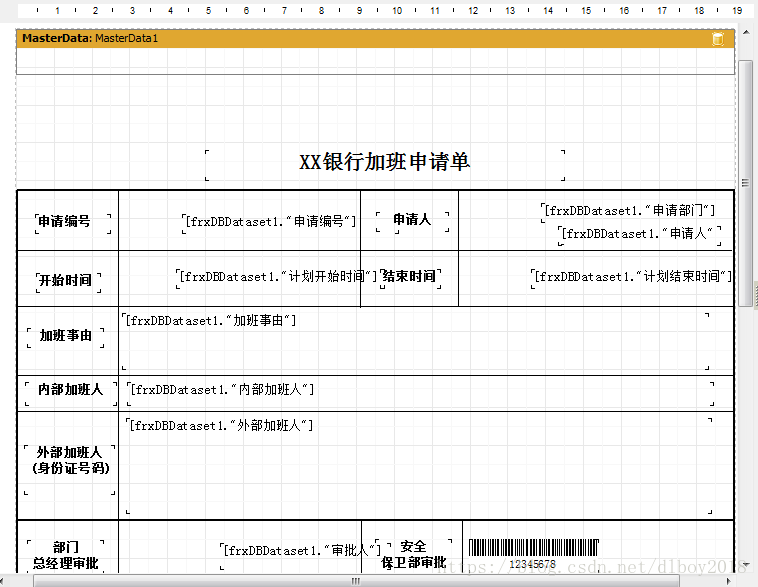Select the 申请编号 label cell
758x587 pixels.
pos(73,224)
